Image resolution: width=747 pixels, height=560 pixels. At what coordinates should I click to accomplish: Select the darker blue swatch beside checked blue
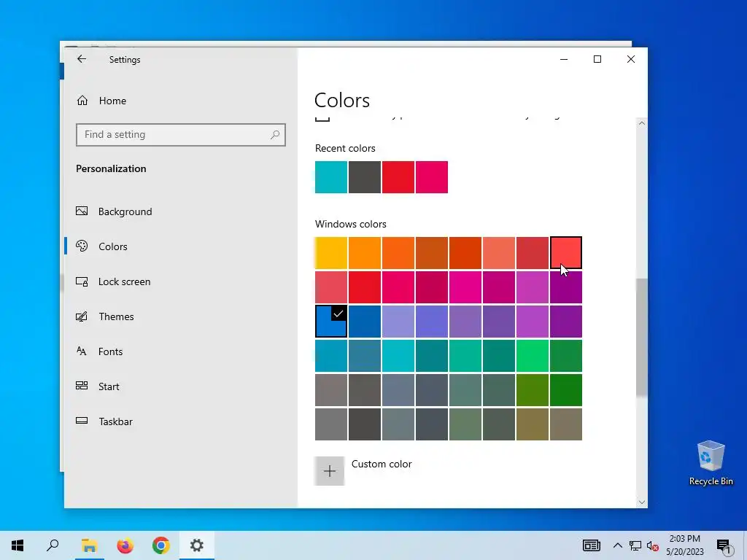(x=365, y=322)
